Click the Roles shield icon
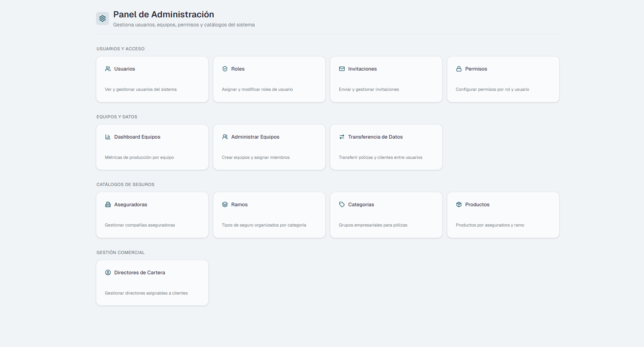644x347 pixels. tap(225, 69)
